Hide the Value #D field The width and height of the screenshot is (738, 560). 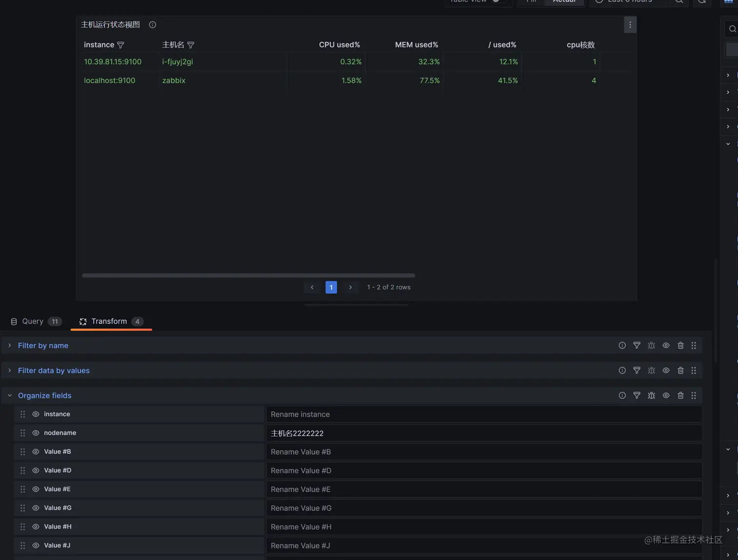36,470
